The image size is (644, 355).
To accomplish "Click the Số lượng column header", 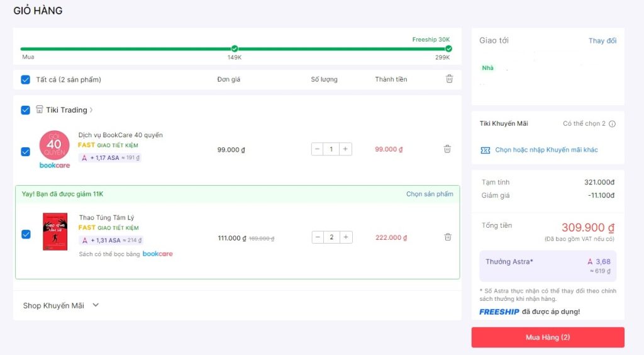I will 324,79.
